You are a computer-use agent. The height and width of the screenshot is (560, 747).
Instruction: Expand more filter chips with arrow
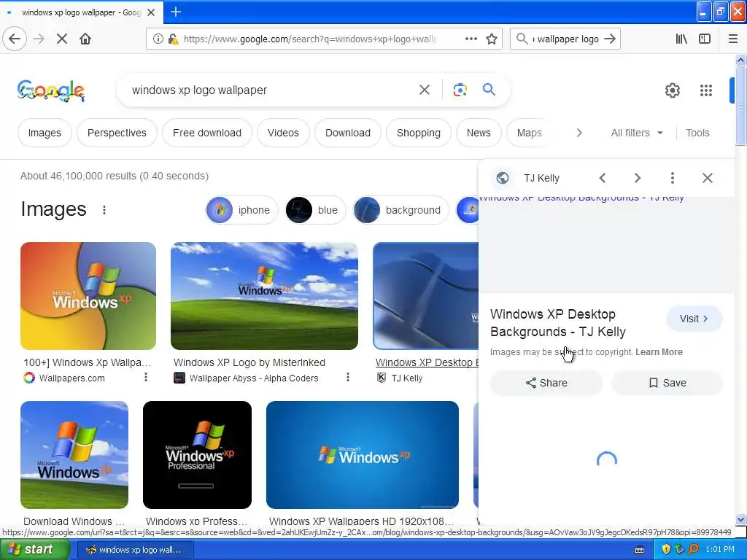click(578, 133)
